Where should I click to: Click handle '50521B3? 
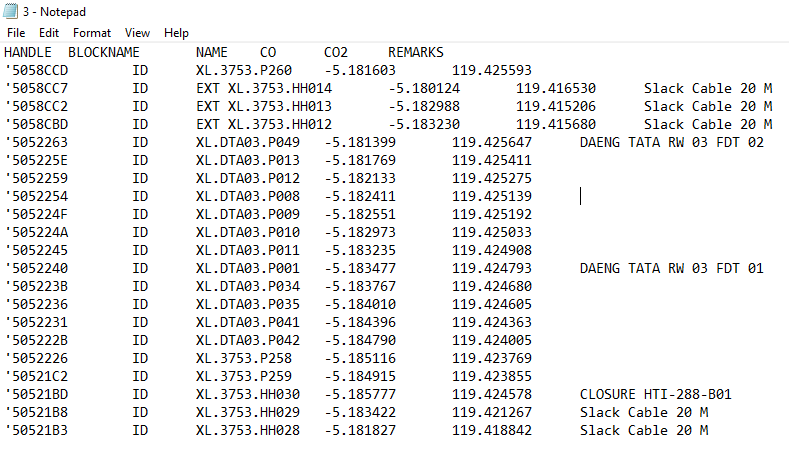click(36, 430)
